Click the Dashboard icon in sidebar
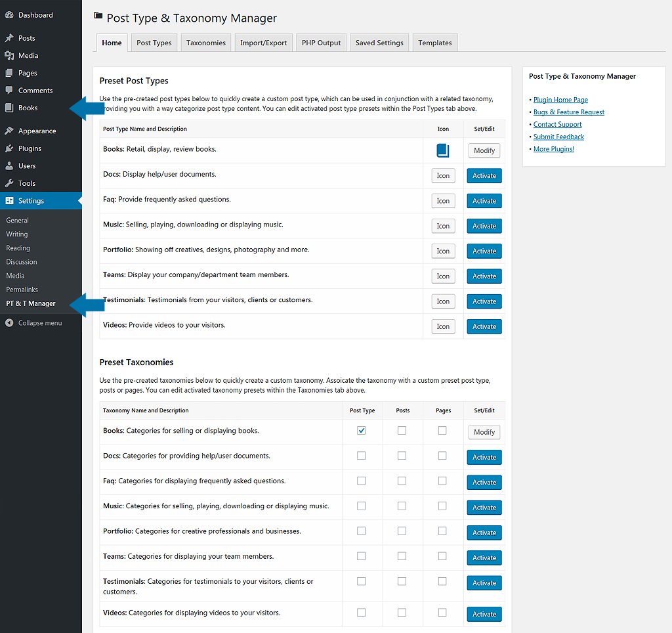The height and width of the screenshot is (633, 672). [x=9, y=15]
